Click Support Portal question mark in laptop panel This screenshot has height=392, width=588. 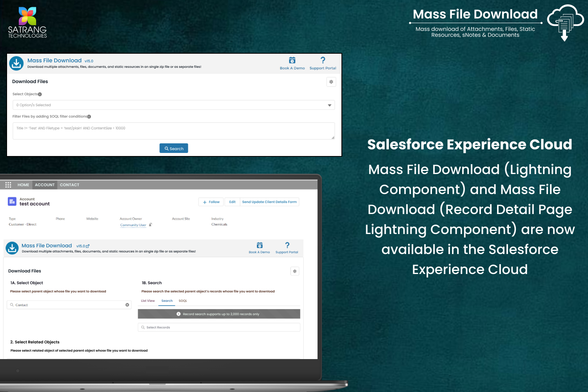pyautogui.click(x=287, y=245)
